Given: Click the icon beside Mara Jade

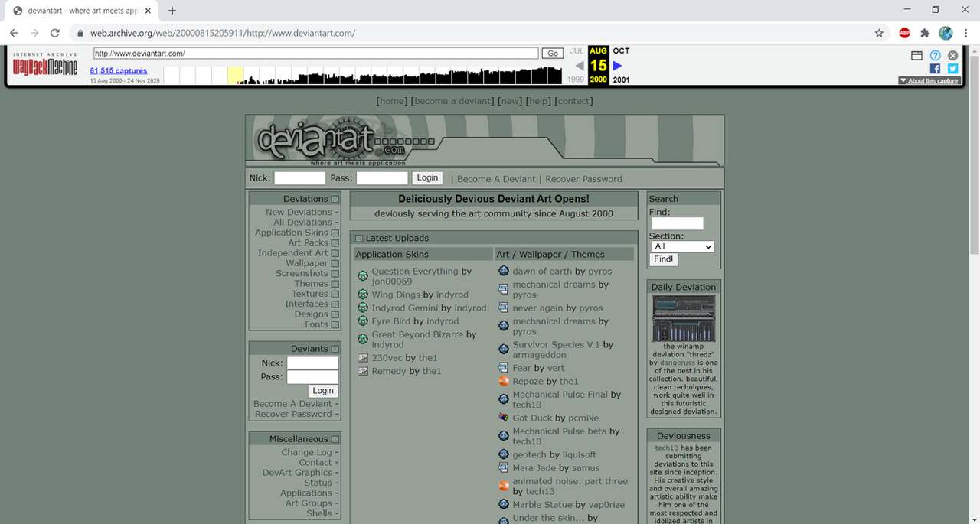Looking at the screenshot, I should point(504,467).
